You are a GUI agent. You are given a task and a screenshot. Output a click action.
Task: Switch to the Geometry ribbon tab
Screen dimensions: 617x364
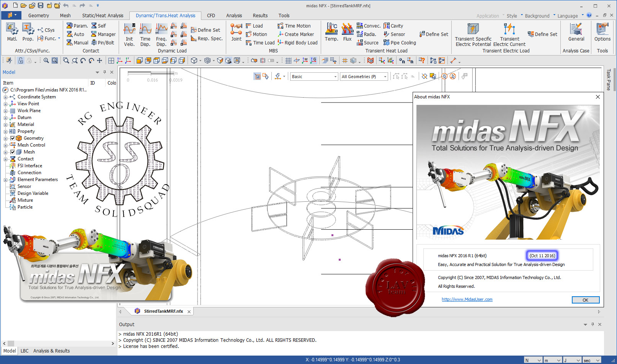[39, 15]
